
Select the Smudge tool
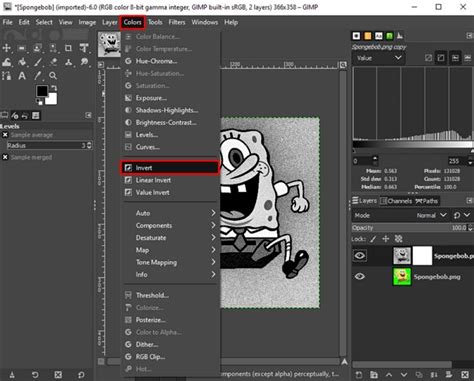coord(84,62)
